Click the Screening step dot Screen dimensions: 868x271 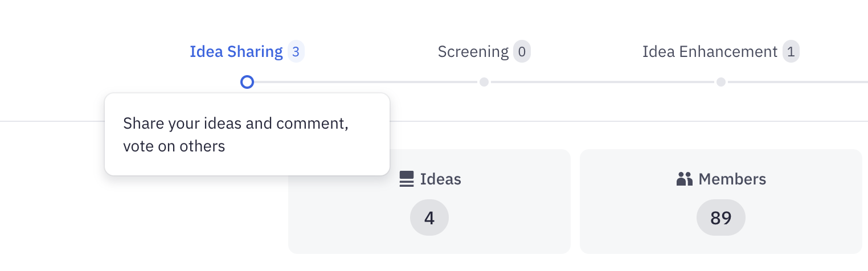click(484, 82)
